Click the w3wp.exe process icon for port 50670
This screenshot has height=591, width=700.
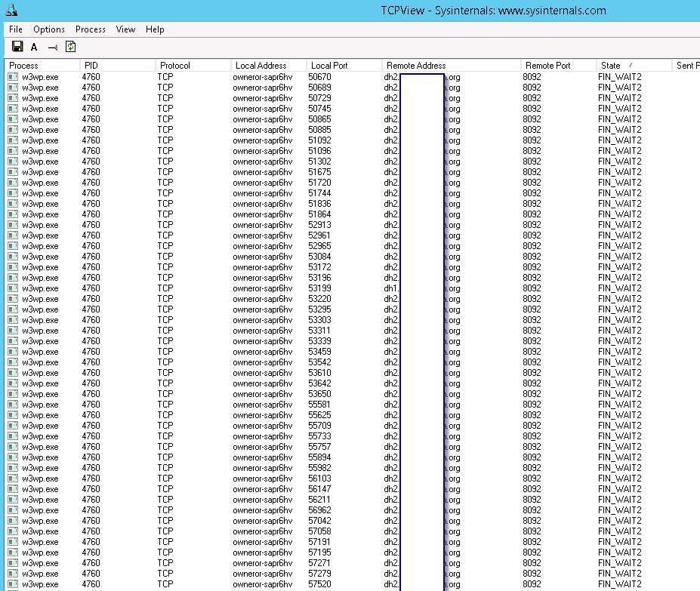point(13,77)
